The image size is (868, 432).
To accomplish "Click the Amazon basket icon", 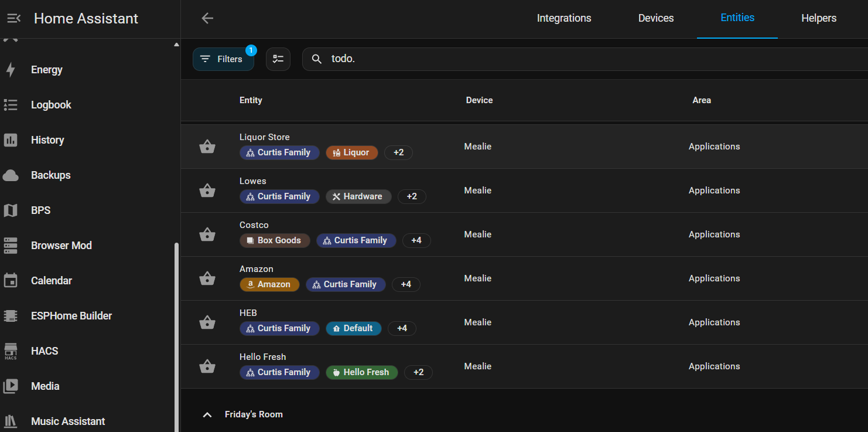I will click(x=207, y=278).
